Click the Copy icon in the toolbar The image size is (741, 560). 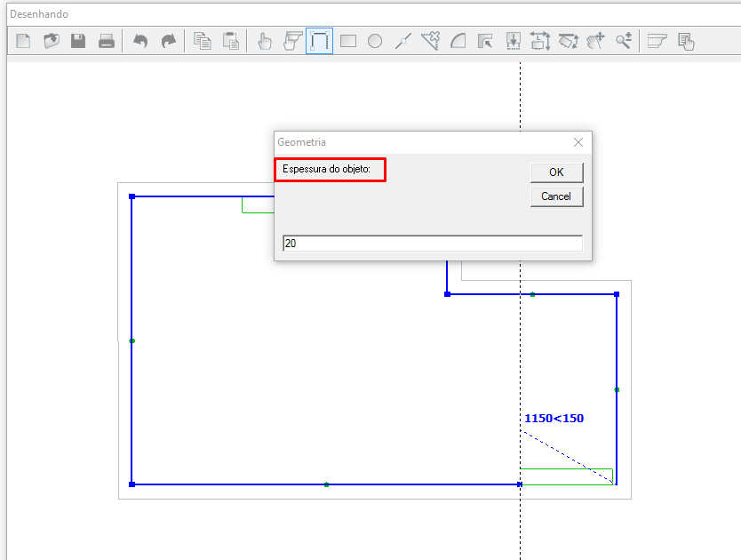click(x=203, y=41)
